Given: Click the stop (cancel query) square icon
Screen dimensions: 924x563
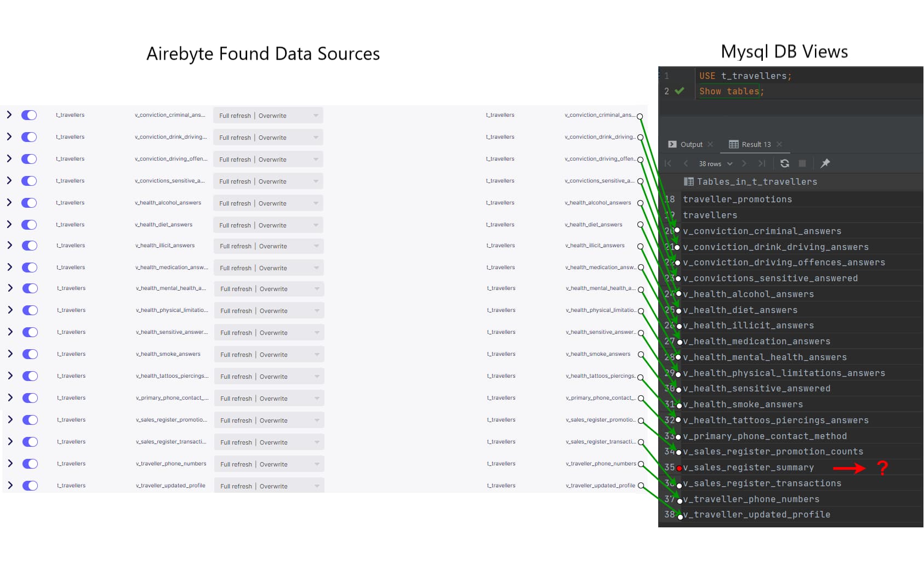Looking at the screenshot, I should pos(802,163).
